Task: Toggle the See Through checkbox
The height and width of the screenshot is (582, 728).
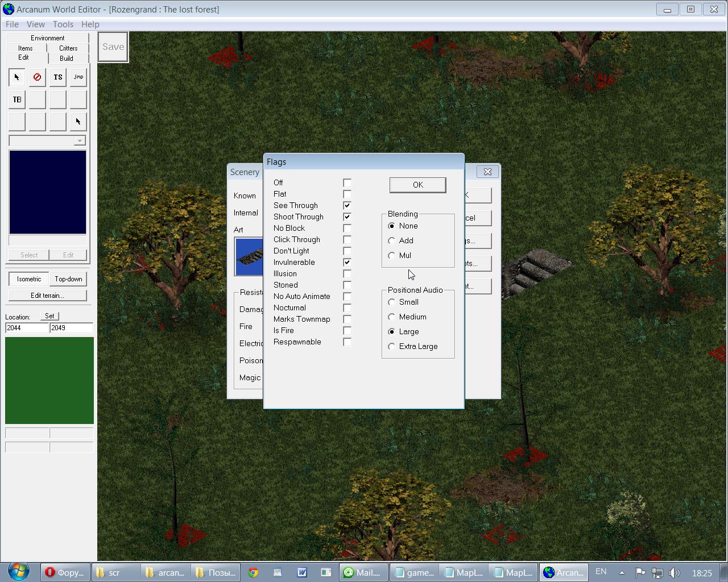Action: [347, 206]
